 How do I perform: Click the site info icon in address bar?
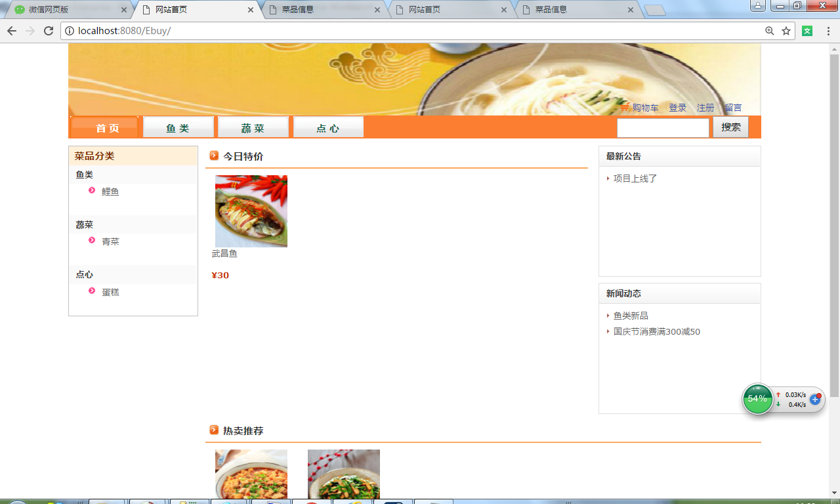(70, 31)
